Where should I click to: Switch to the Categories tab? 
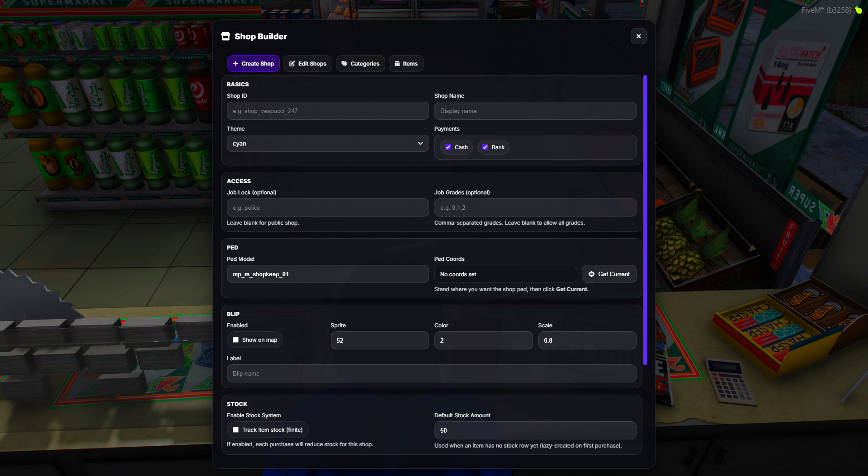point(360,64)
